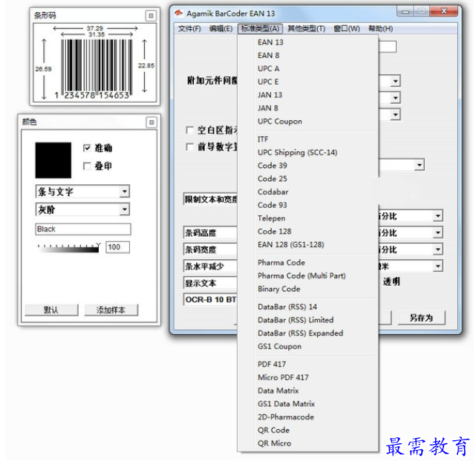Screen dimensions: 476x470
Task: Choose Code 25 menu item
Action: tap(308, 179)
